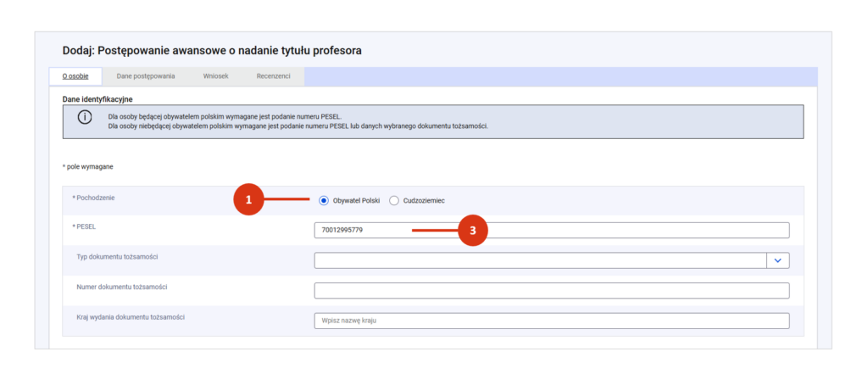Click into the PESEL input field
Screen dimensions: 868x391
click(551, 231)
